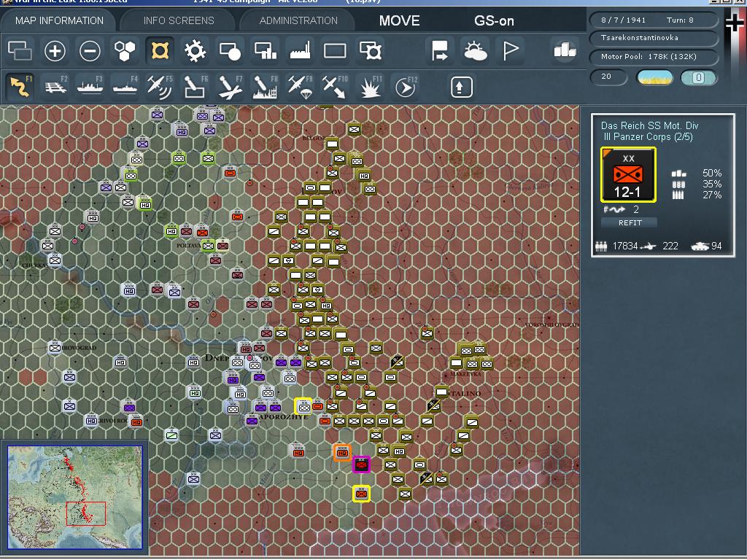The width and height of the screenshot is (747, 560).
Task: Select F2 rail move mode
Action: tap(55, 87)
